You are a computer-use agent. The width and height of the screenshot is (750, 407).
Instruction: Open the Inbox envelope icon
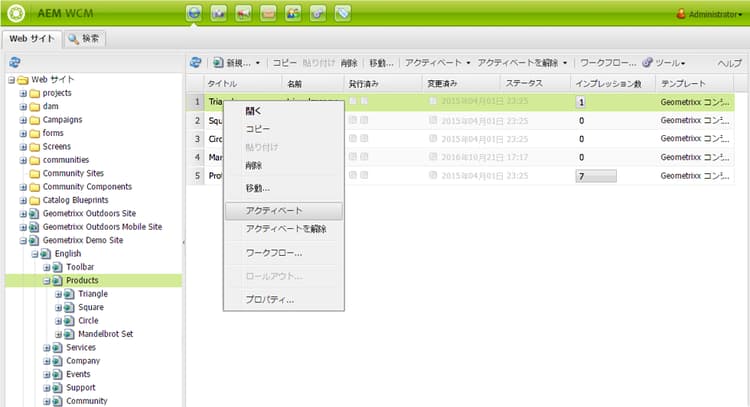click(268, 13)
